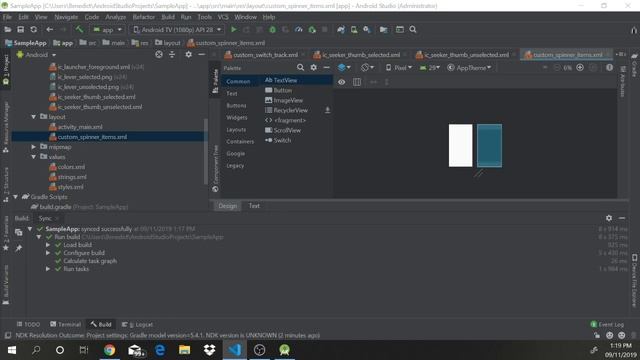
Task: Collapse the layout folder
Action: pyautogui.click(x=33, y=117)
